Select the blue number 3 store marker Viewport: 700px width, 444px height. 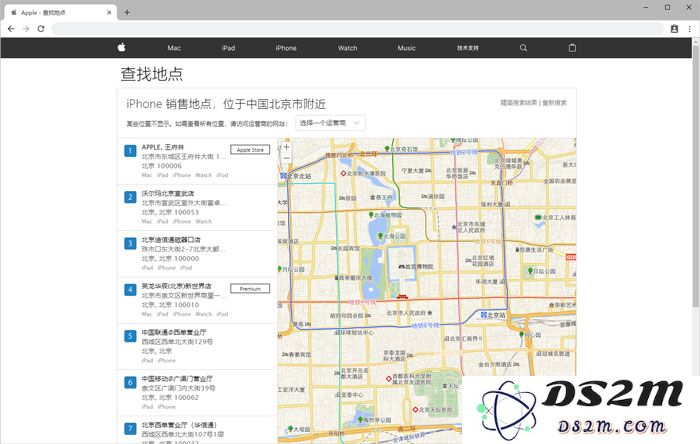click(130, 243)
